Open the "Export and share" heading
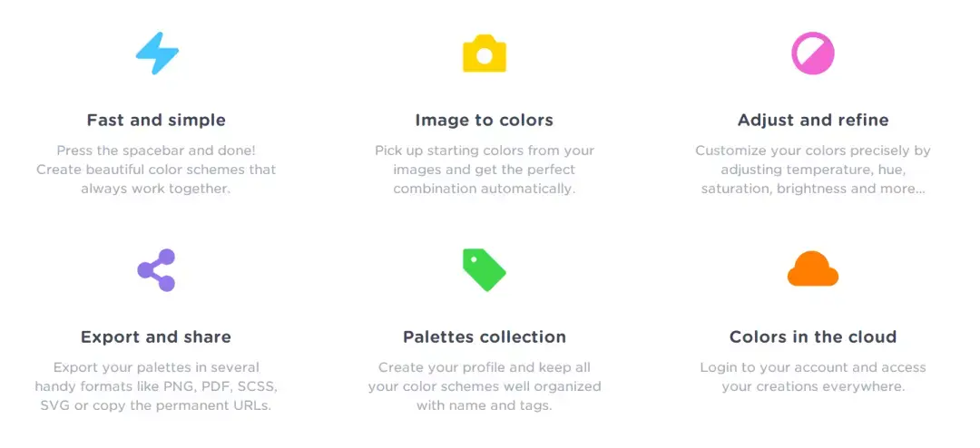 click(x=156, y=337)
